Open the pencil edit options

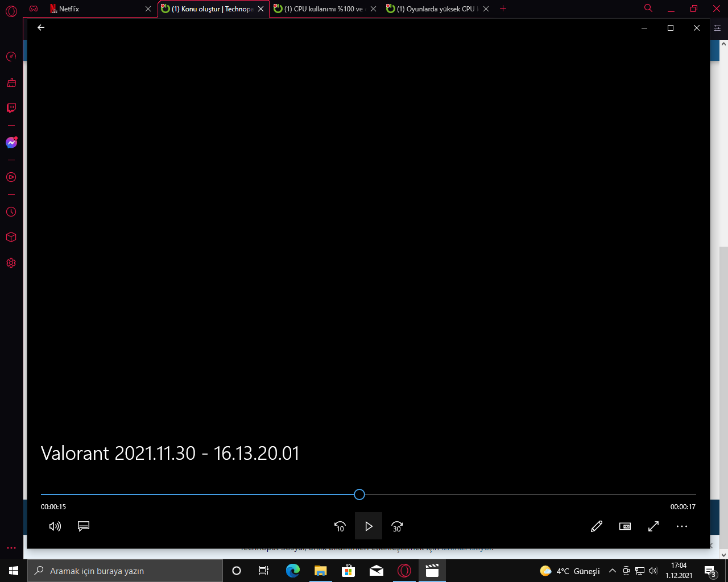coord(597,526)
